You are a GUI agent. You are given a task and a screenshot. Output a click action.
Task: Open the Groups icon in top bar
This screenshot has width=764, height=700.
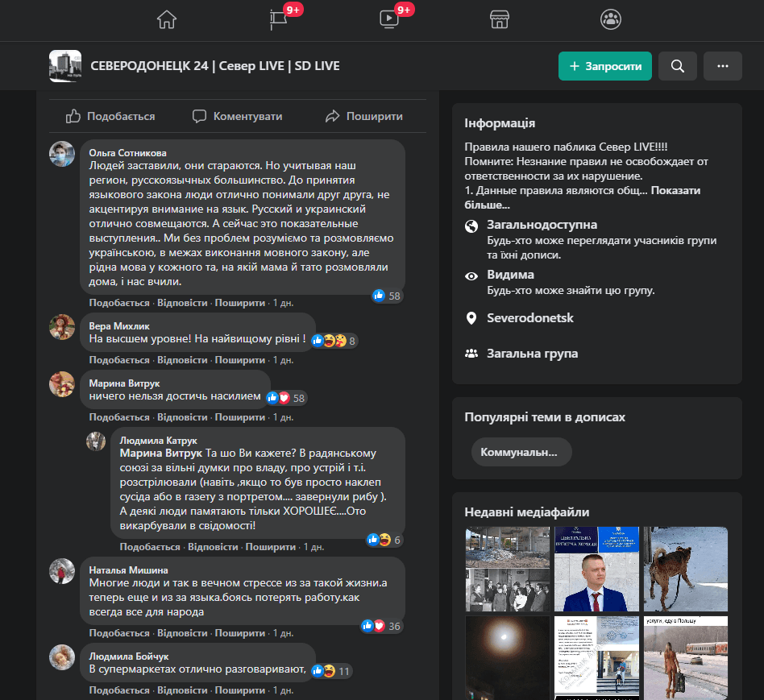point(611,19)
